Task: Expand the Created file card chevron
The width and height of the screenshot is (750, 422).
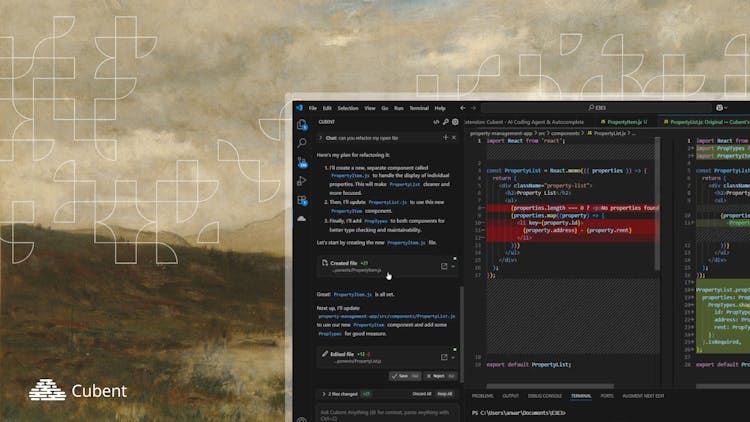Action: coord(453,266)
